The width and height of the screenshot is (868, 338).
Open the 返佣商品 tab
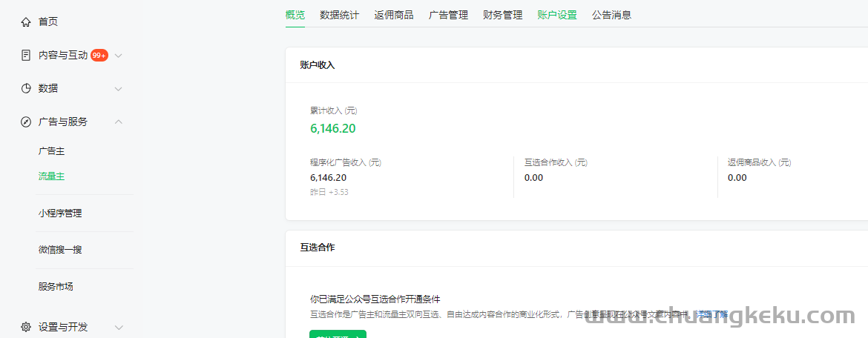[394, 15]
